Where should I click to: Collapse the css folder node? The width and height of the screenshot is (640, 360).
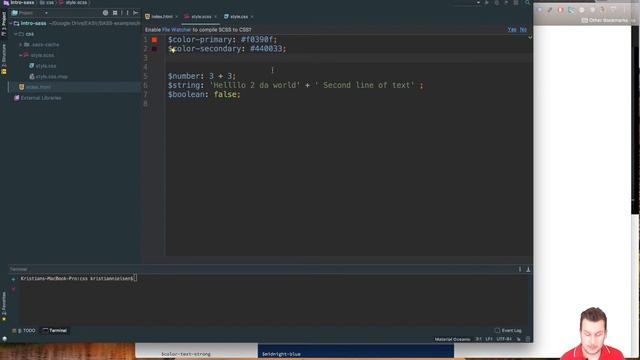point(16,34)
